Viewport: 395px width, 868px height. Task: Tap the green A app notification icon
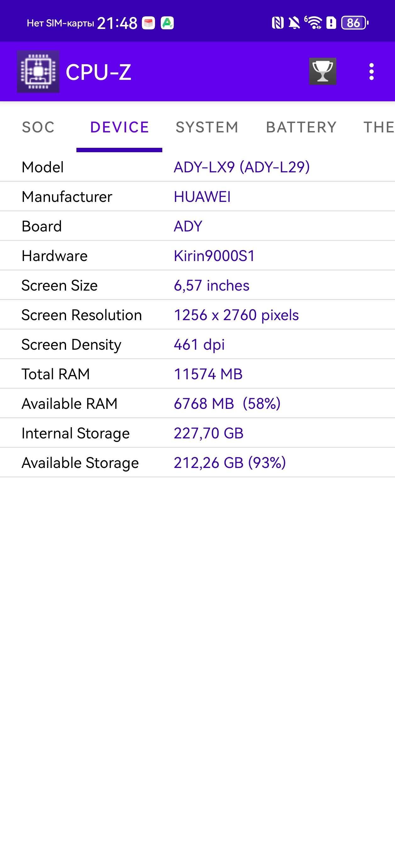pyautogui.click(x=167, y=23)
